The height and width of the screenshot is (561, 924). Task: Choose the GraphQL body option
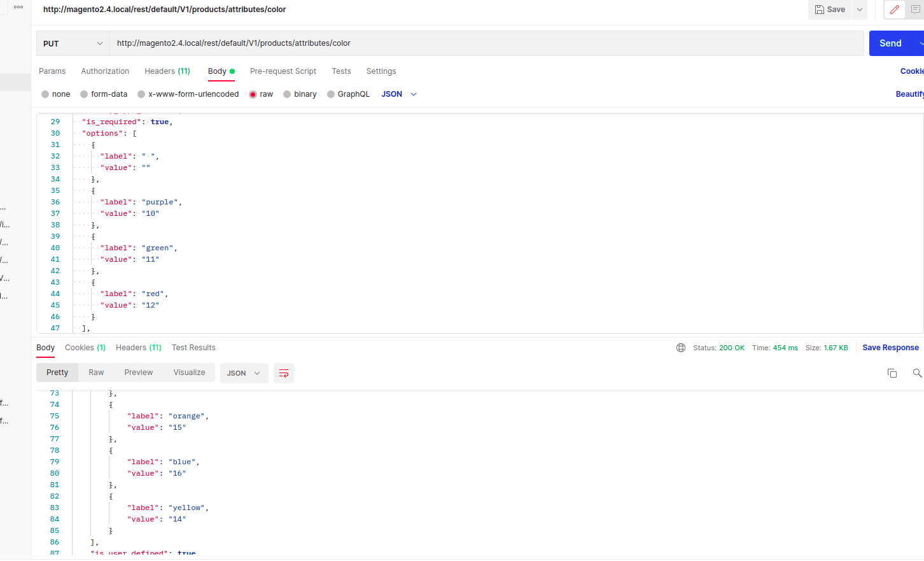pyautogui.click(x=348, y=94)
